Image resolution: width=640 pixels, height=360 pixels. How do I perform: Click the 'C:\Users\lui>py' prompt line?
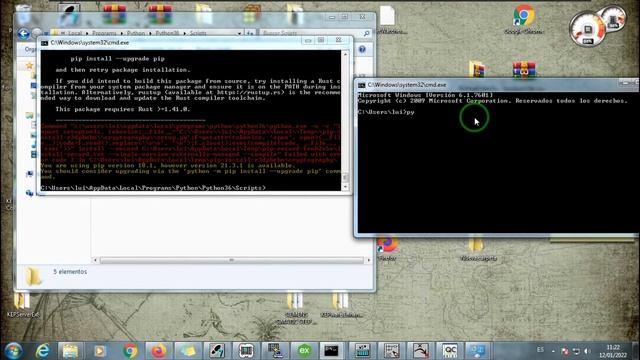386,112
